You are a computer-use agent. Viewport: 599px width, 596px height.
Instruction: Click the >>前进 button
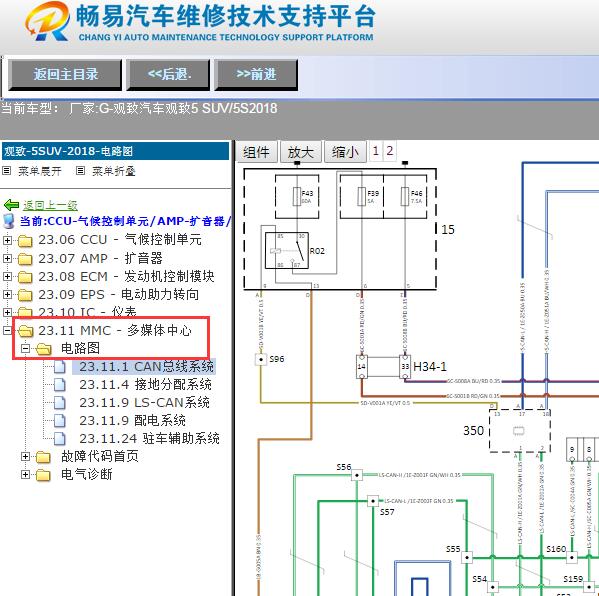click(x=256, y=74)
